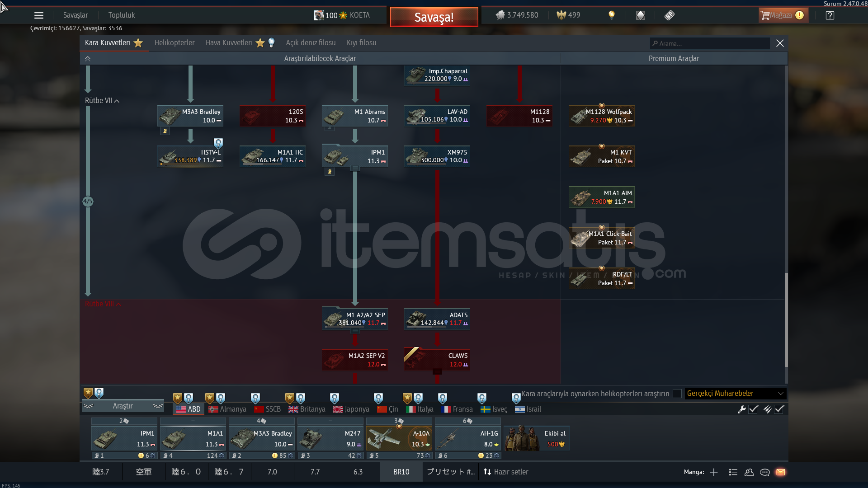Open the contacts people icon
Image resolution: width=868 pixels, height=488 pixels.
tap(749, 472)
